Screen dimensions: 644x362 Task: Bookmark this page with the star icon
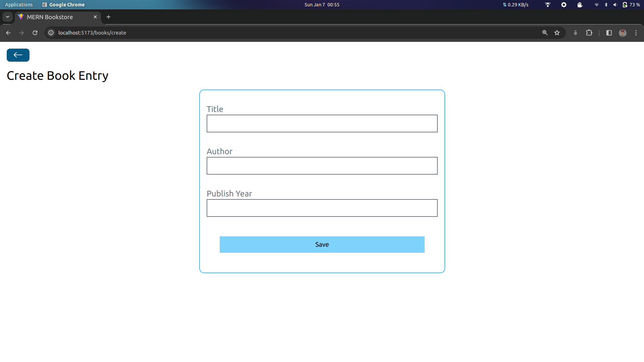point(557,33)
